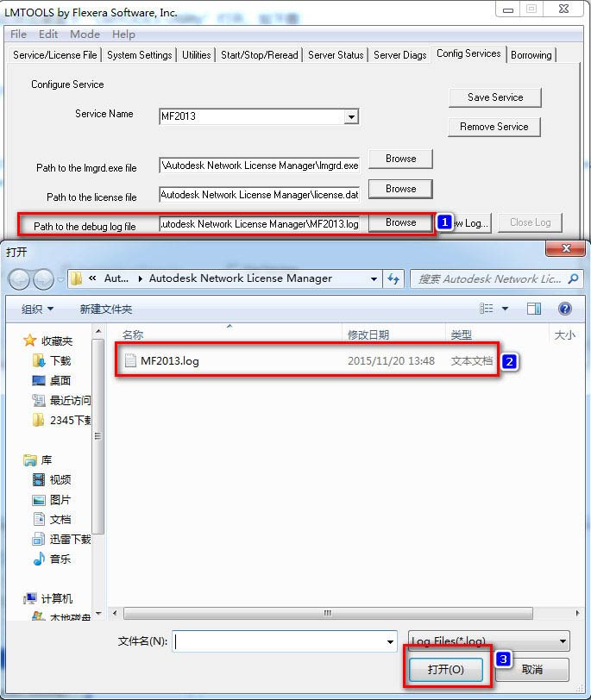Click the refresh icon next to address bar
Screen dimensions: 591x700
(393, 279)
